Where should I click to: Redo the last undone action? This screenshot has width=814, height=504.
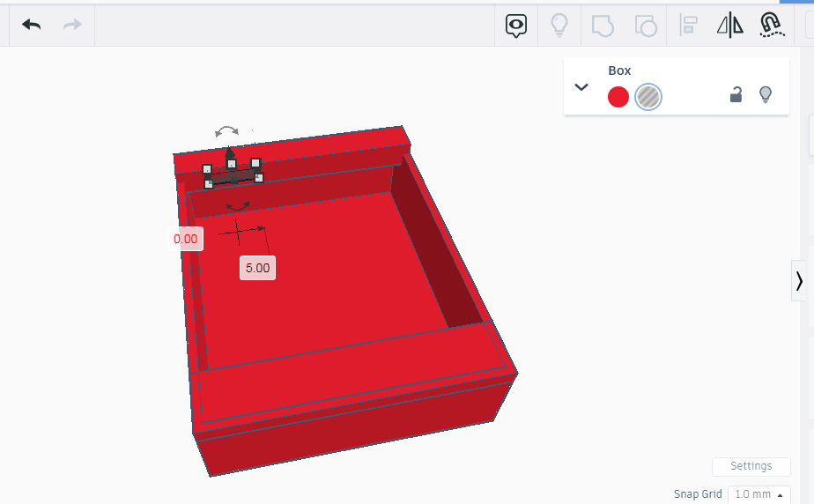point(72,25)
